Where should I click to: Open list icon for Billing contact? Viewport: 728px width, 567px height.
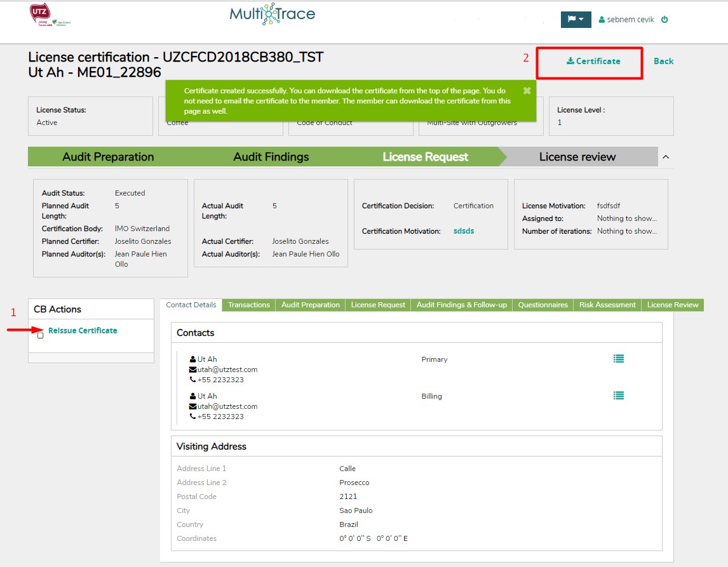pyautogui.click(x=618, y=396)
